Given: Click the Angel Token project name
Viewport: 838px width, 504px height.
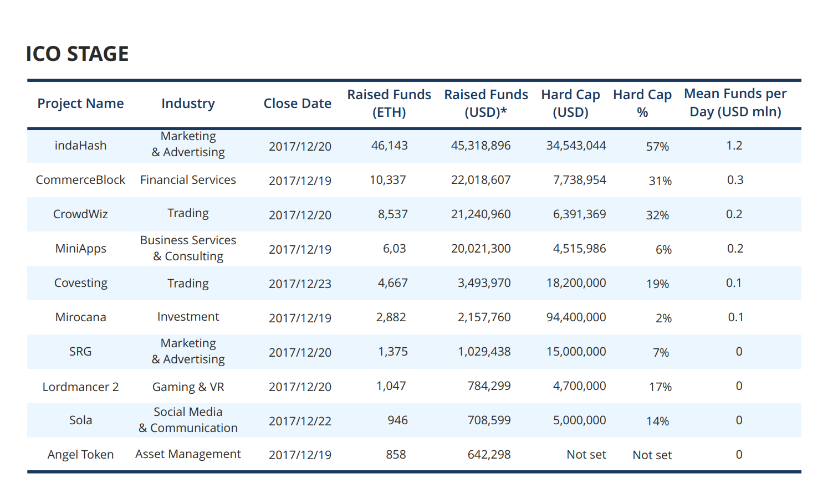Looking at the screenshot, I should [80, 455].
